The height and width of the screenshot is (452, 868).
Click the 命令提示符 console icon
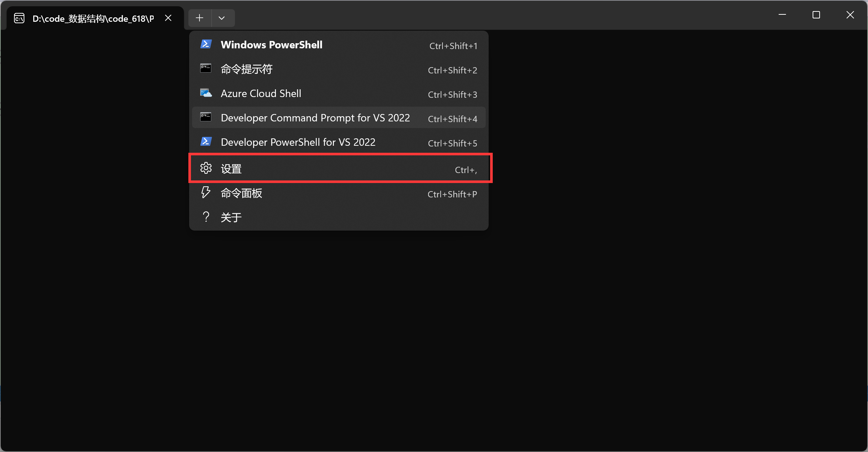pyautogui.click(x=206, y=69)
